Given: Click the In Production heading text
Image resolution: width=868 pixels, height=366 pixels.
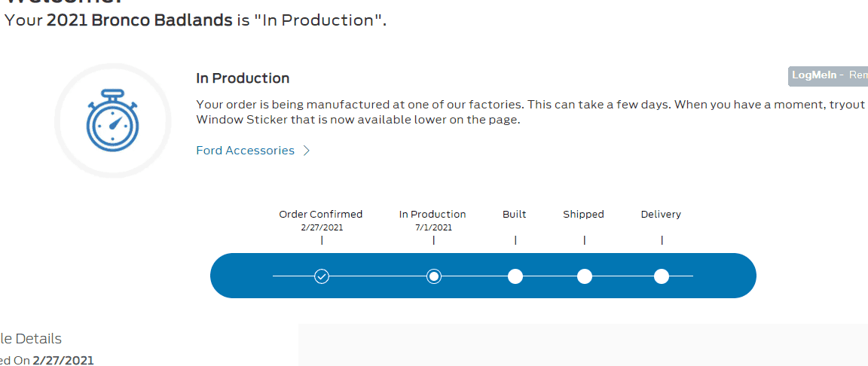Looking at the screenshot, I should coord(243,78).
